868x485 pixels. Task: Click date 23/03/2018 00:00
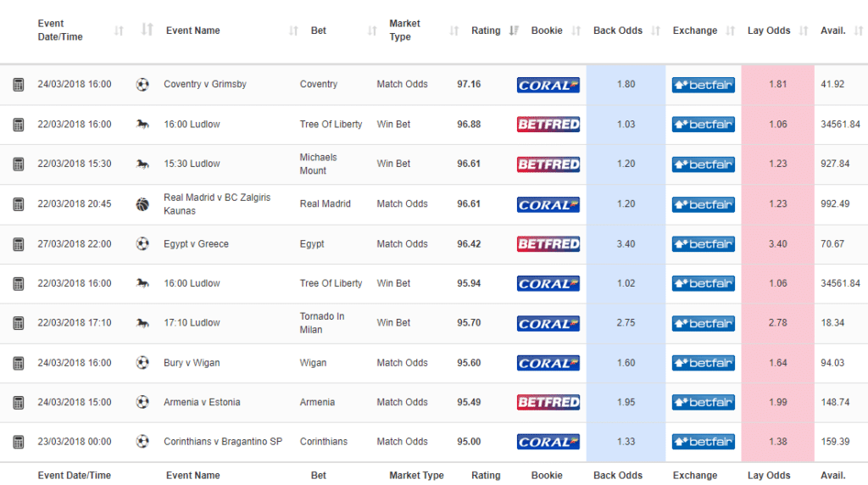75,441
